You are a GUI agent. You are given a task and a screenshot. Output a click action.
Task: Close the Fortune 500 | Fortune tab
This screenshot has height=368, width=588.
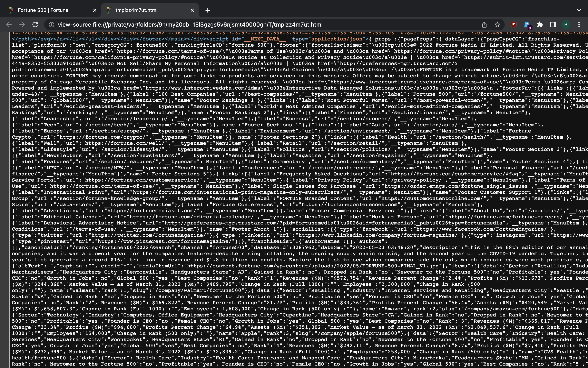[95, 10]
